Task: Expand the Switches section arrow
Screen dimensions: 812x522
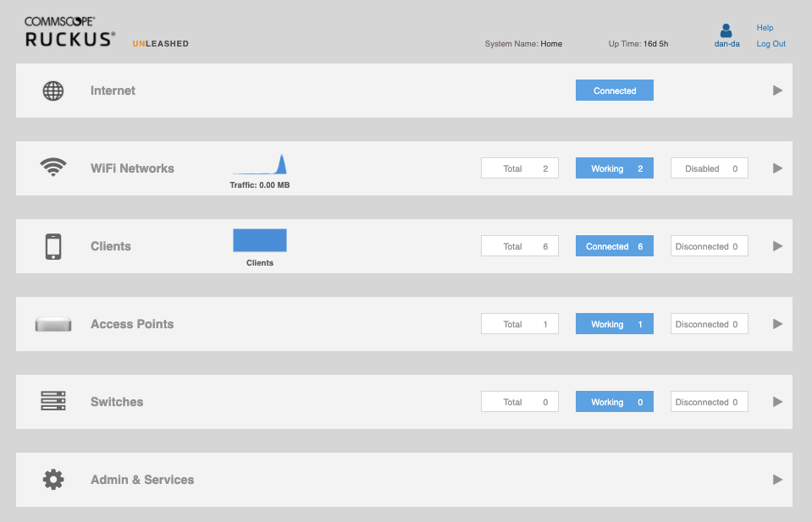Action: 777,402
